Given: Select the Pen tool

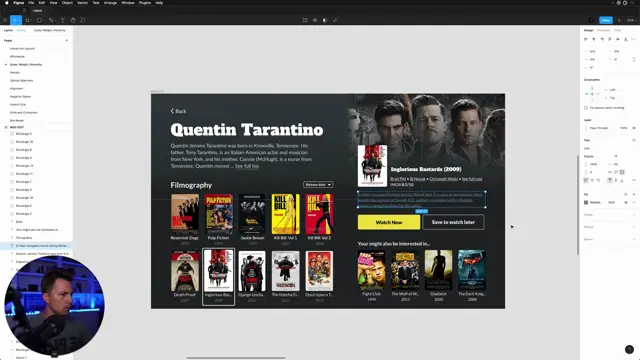Looking at the screenshot, I should [x=51, y=20].
